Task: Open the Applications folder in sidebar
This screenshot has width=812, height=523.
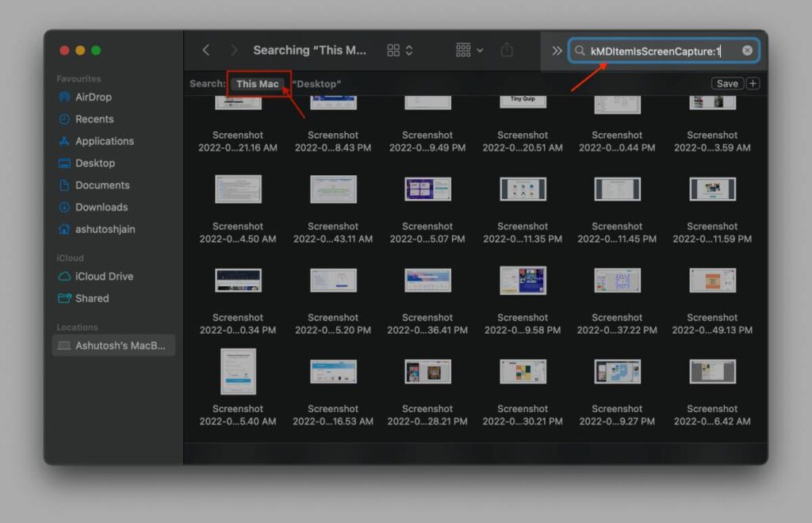Action: (x=104, y=141)
